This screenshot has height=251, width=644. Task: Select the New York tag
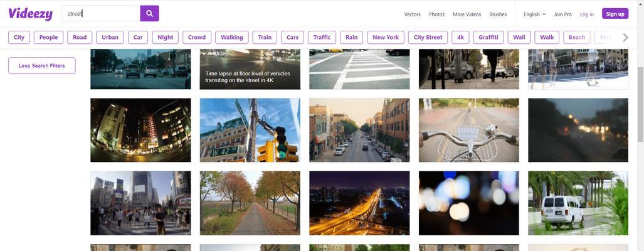coord(386,38)
